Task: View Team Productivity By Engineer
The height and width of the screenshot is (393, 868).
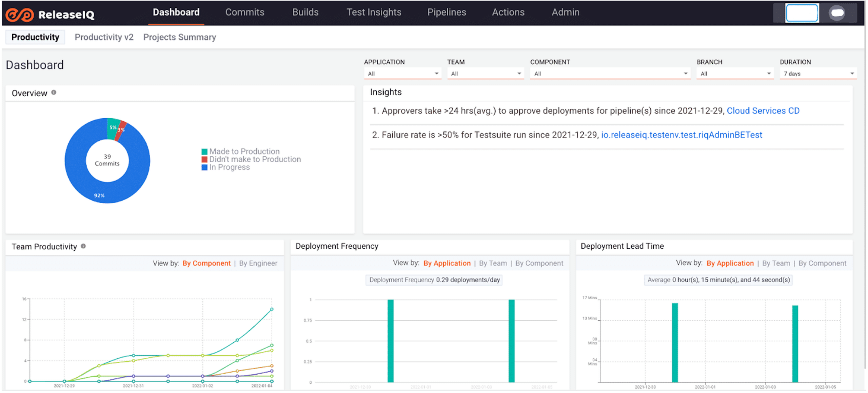Action: click(x=258, y=263)
